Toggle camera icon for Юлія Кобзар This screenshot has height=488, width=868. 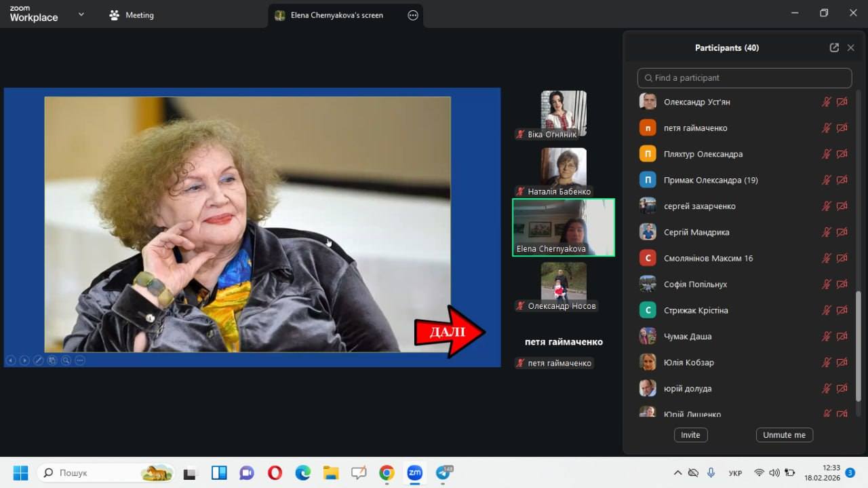coord(842,362)
